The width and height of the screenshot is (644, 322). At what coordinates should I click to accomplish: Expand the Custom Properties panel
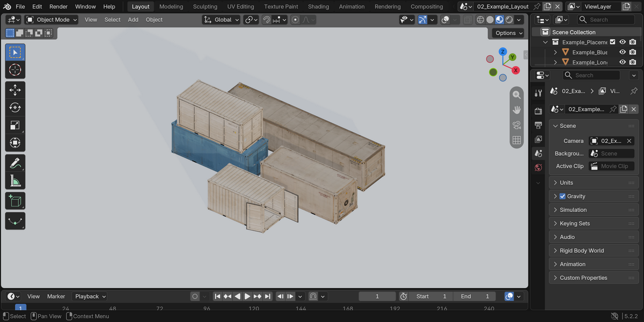[x=594, y=278]
